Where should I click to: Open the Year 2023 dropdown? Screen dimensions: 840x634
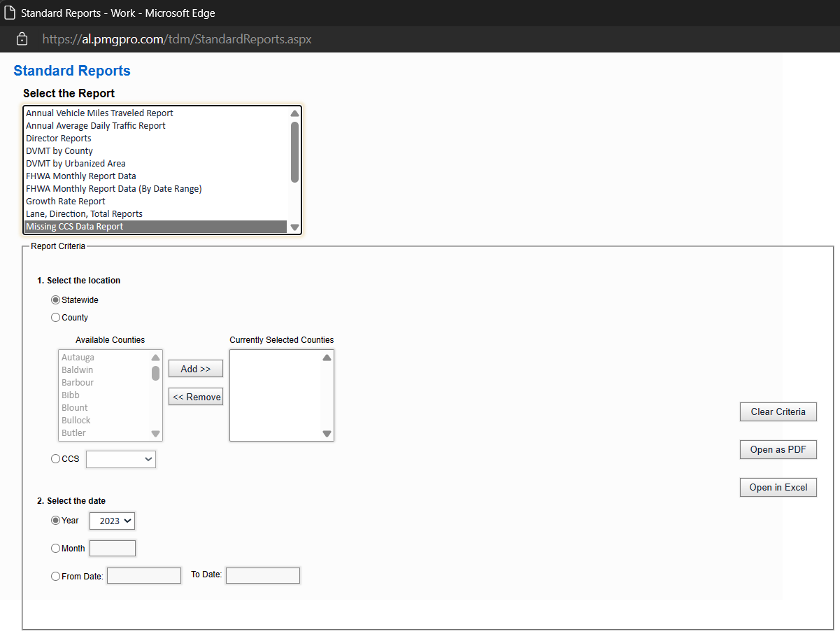coord(112,521)
